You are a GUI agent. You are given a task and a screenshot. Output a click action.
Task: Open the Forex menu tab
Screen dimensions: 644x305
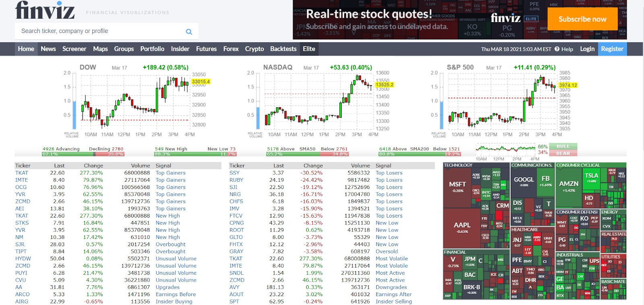tap(231, 49)
